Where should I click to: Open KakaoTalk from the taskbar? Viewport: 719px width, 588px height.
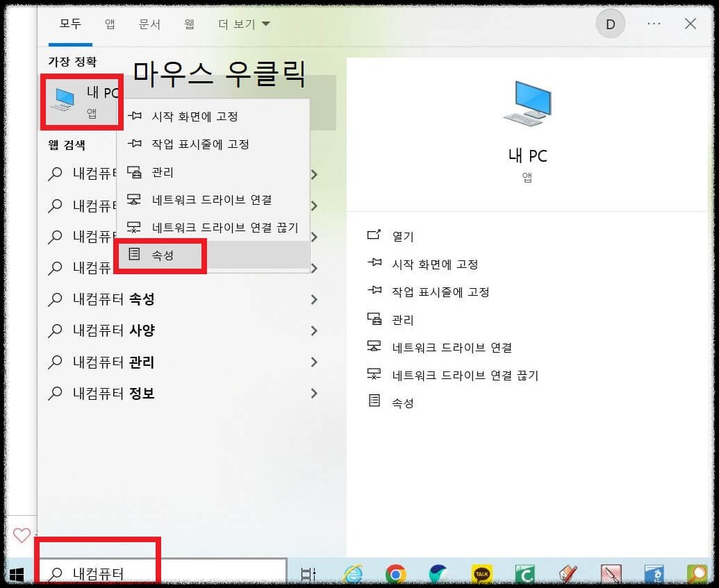(x=482, y=574)
